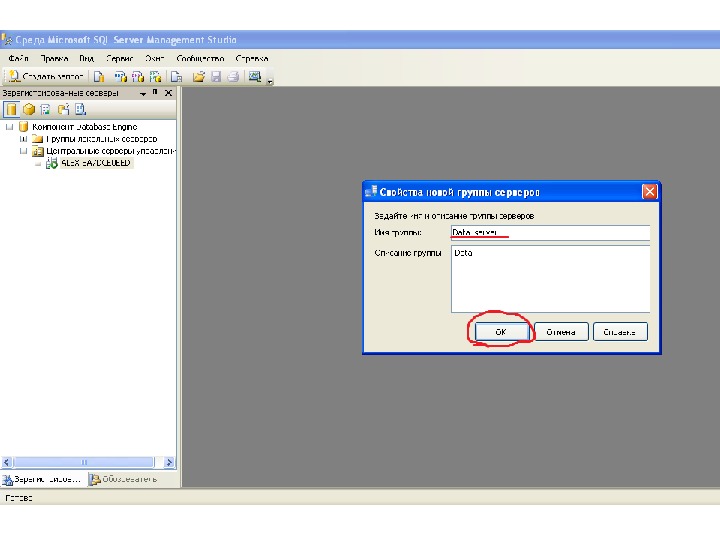Image resolution: width=720 pixels, height=540 pixels.
Task: Close the Registered Servers panel
Action: (x=169, y=93)
